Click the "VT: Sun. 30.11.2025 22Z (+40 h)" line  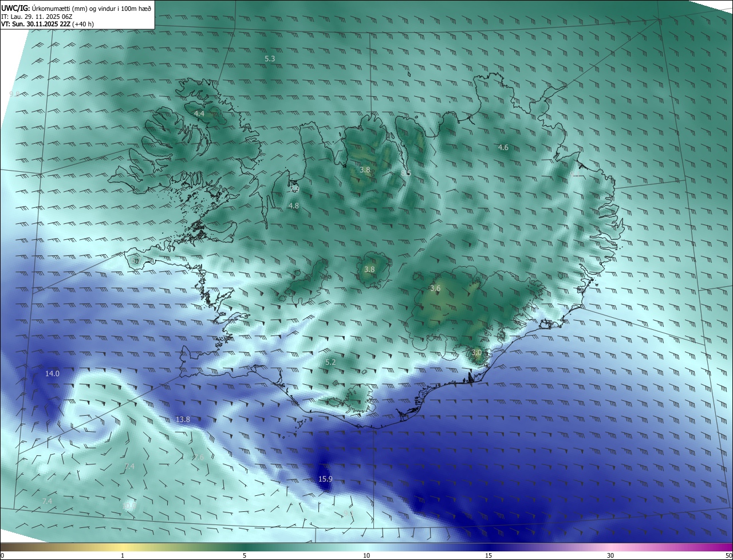point(48,25)
